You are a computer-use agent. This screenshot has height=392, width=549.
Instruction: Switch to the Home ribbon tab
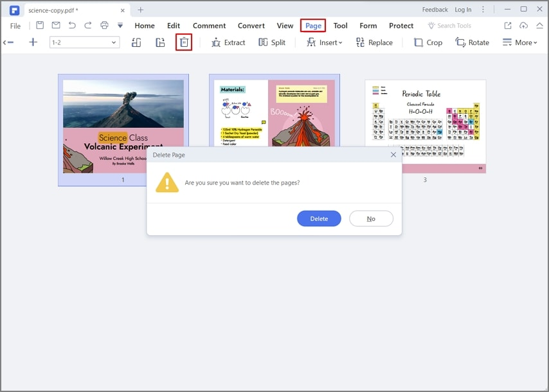pyautogui.click(x=144, y=26)
